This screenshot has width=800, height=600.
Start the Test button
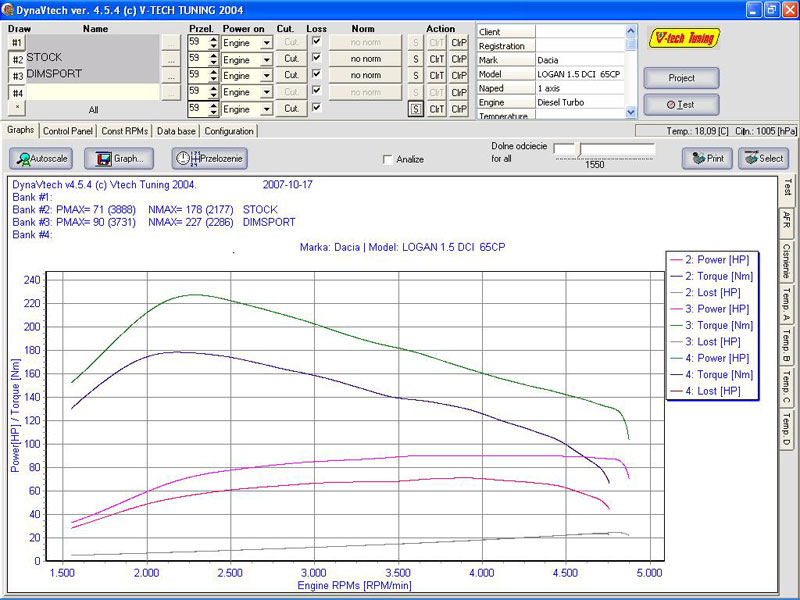[681, 104]
